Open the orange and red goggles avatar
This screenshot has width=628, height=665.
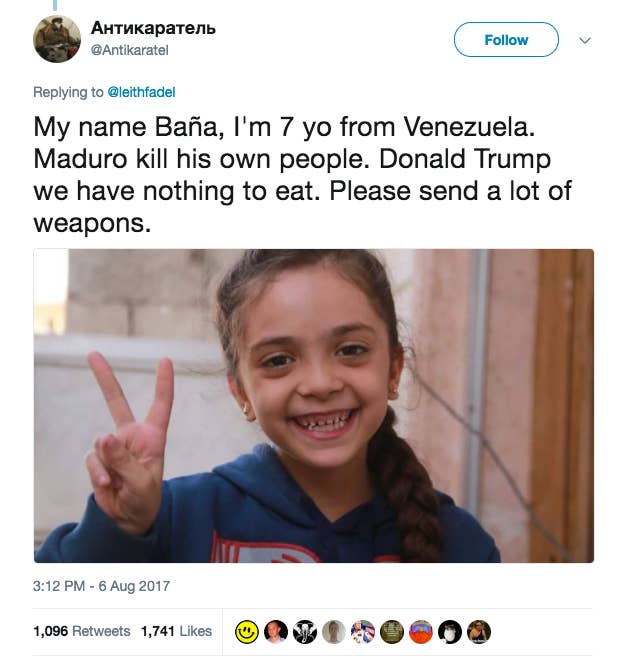pos(420,632)
